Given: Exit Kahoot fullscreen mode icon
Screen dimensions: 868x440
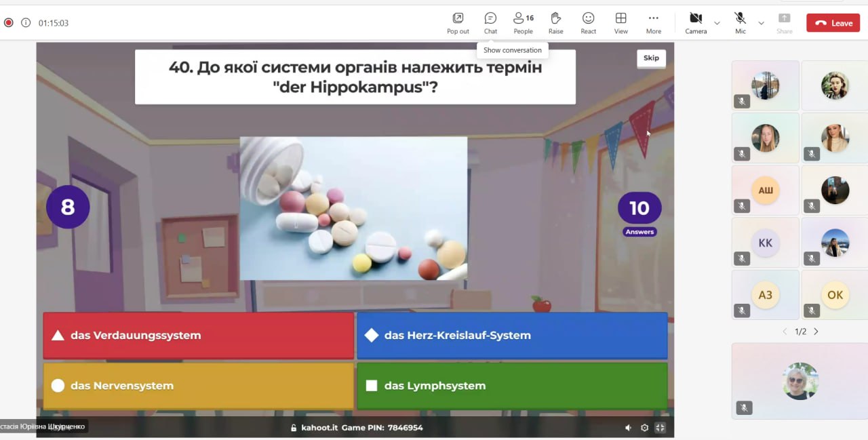Looking at the screenshot, I should (x=660, y=428).
